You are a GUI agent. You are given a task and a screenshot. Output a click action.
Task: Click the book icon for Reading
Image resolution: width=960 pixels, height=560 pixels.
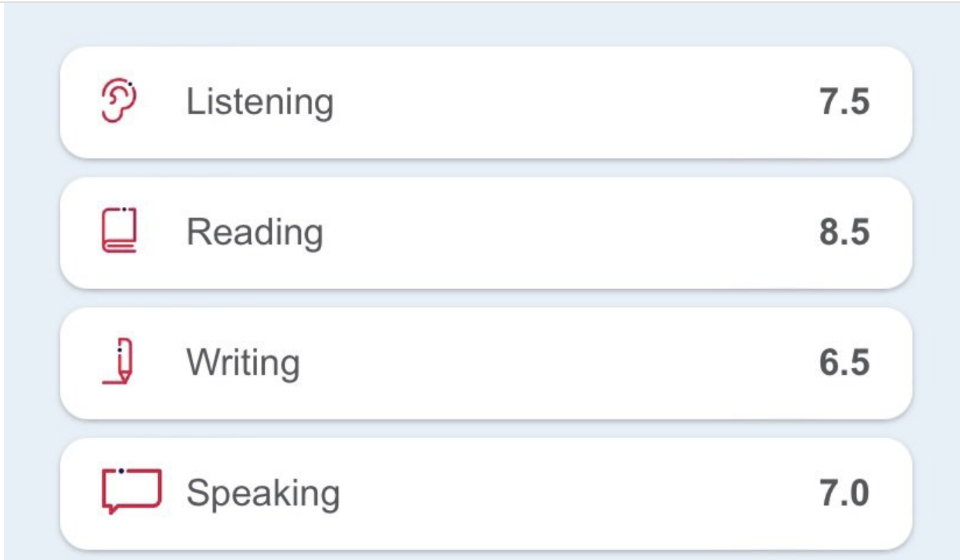tap(119, 231)
